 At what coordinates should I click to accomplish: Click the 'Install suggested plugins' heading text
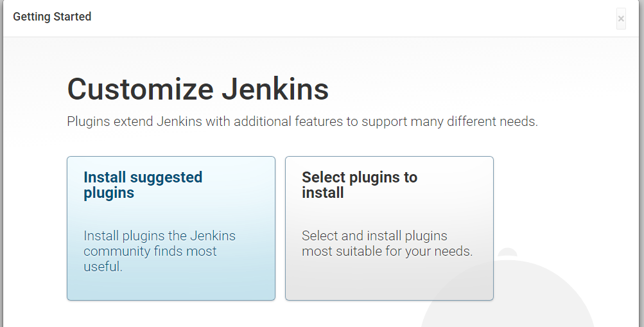(143, 178)
